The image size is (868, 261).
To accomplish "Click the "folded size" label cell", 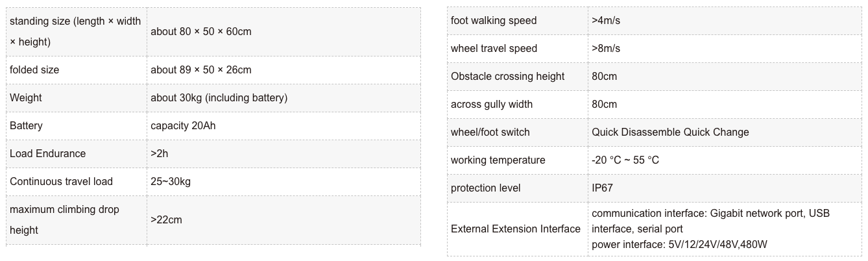I will click(x=34, y=69).
